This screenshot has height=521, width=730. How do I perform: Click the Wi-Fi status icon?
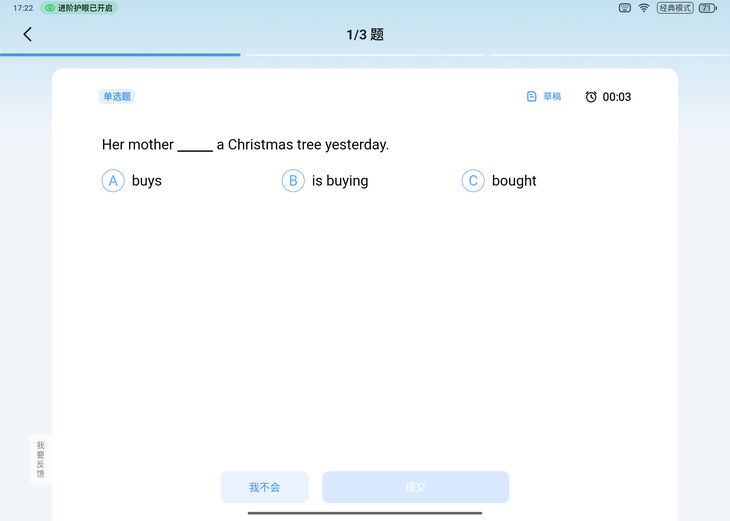pyautogui.click(x=644, y=8)
